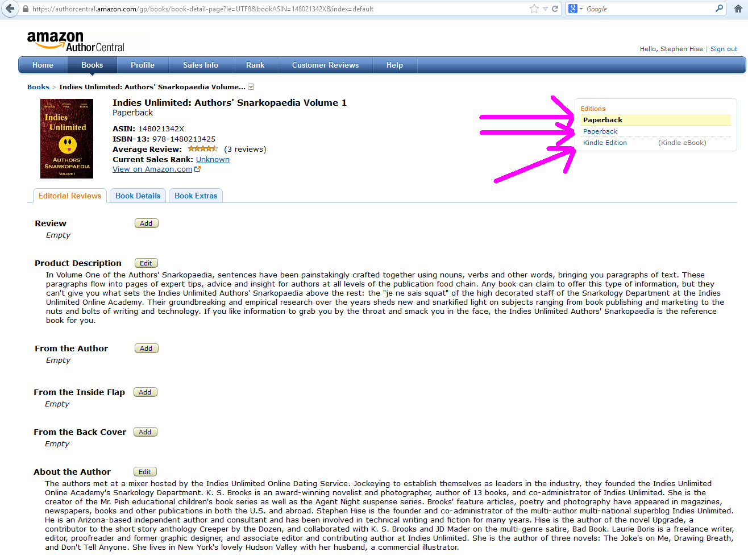
Task: Click the address bar URL field
Action: 279,9
